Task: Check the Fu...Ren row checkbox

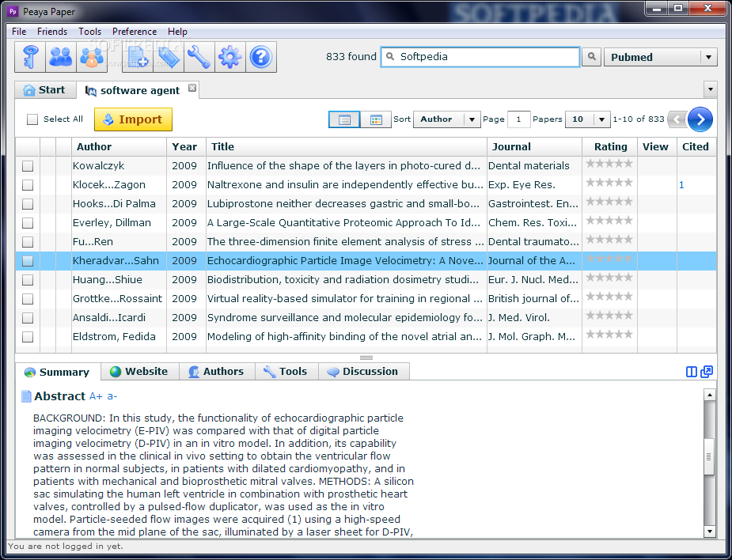Action: [28, 242]
